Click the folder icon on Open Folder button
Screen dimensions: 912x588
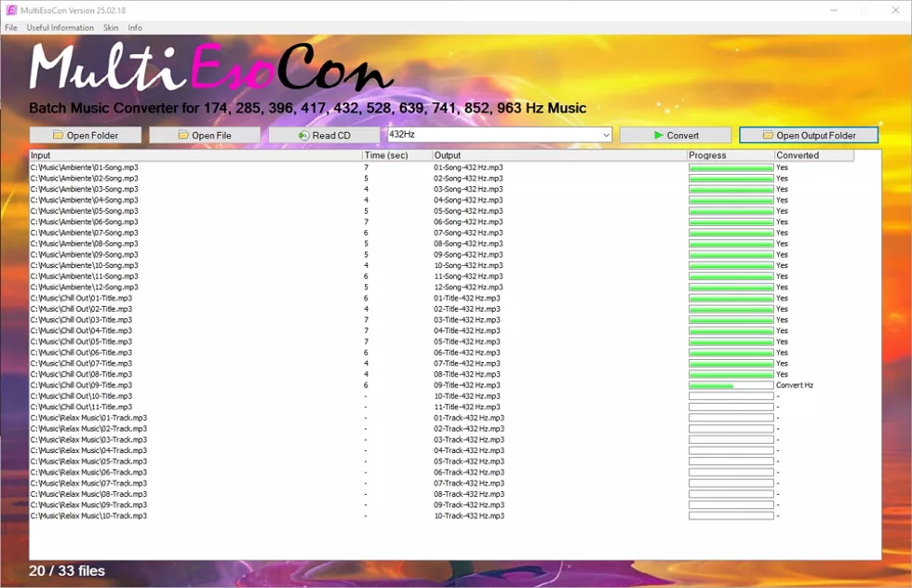58,135
